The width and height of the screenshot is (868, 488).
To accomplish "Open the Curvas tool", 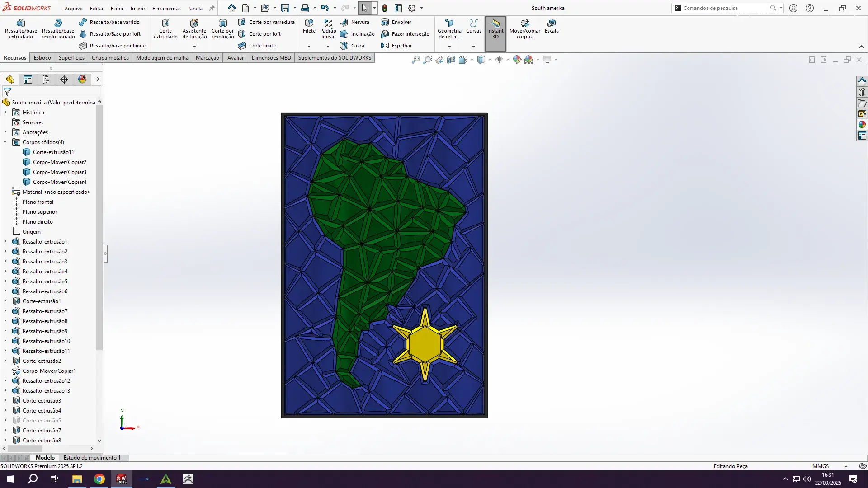I will click(473, 26).
